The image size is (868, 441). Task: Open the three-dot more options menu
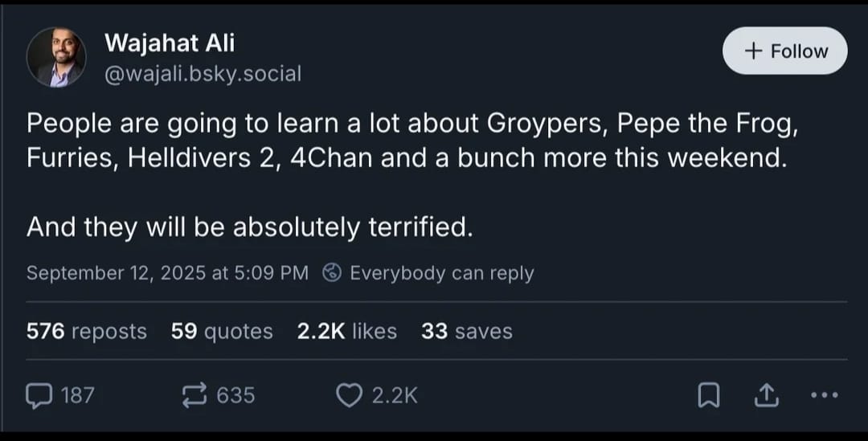point(825,394)
